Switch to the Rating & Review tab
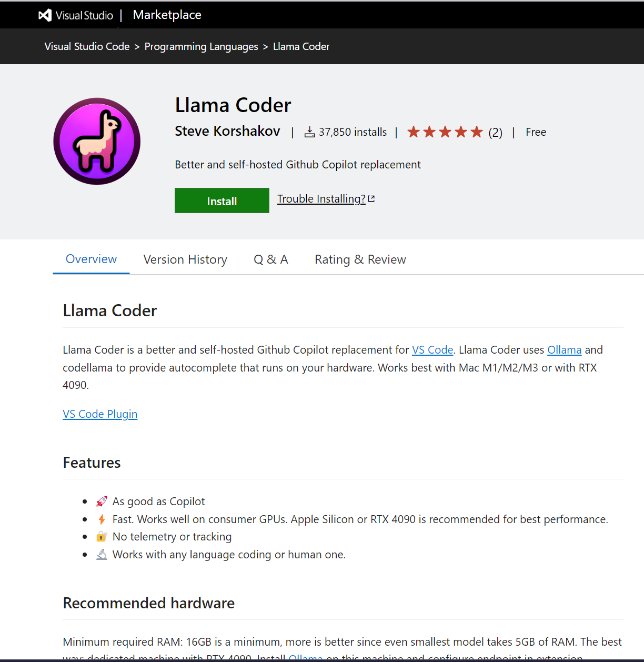The width and height of the screenshot is (644, 662). click(x=360, y=259)
